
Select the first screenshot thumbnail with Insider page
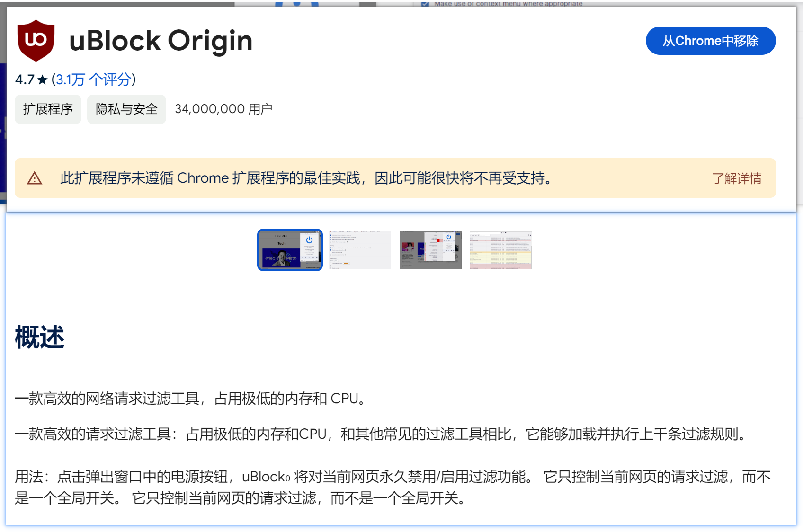click(290, 250)
